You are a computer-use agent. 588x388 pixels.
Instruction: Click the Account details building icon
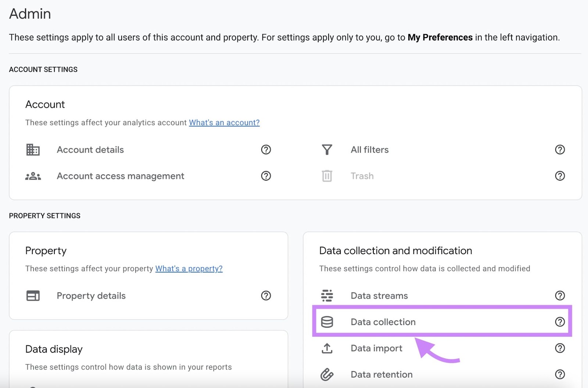click(33, 150)
